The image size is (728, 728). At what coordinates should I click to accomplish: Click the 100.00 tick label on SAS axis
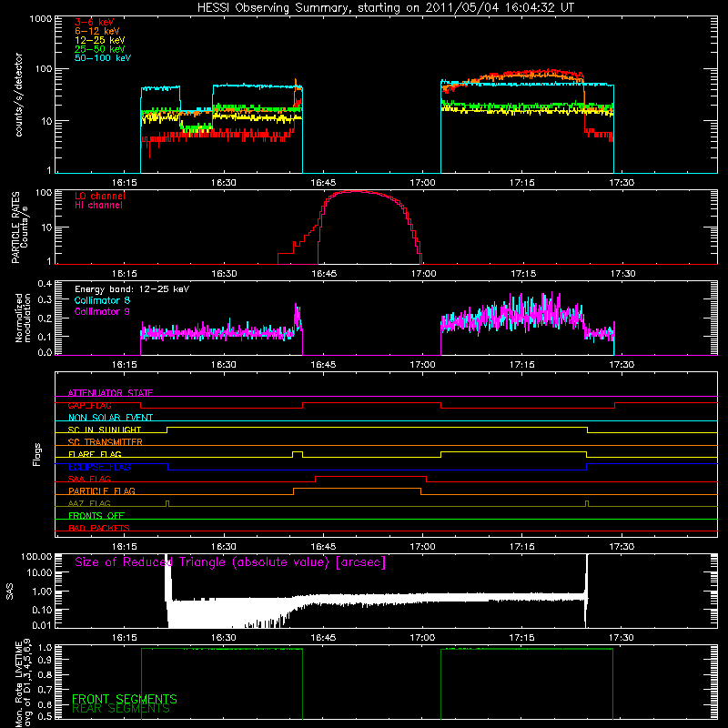(x=36, y=556)
